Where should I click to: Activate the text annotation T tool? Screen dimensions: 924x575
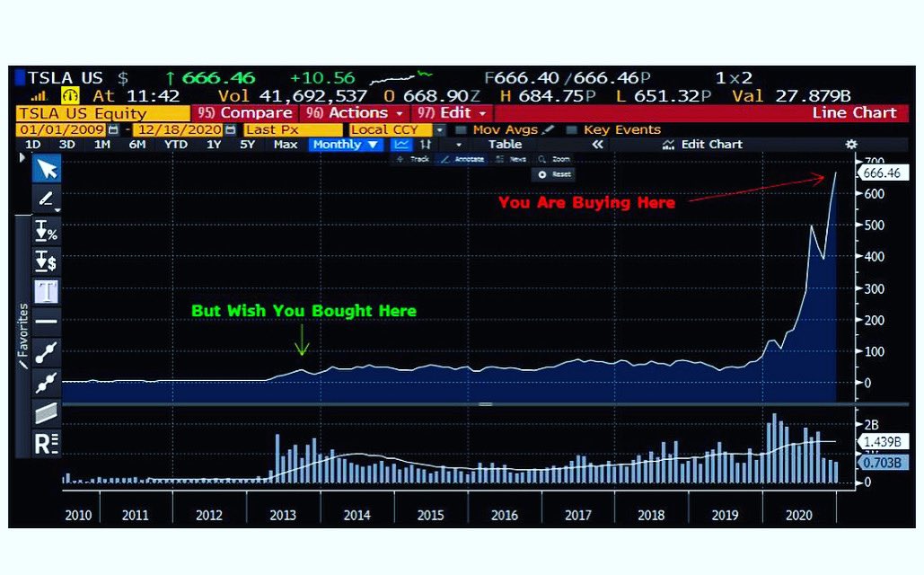pyautogui.click(x=46, y=291)
